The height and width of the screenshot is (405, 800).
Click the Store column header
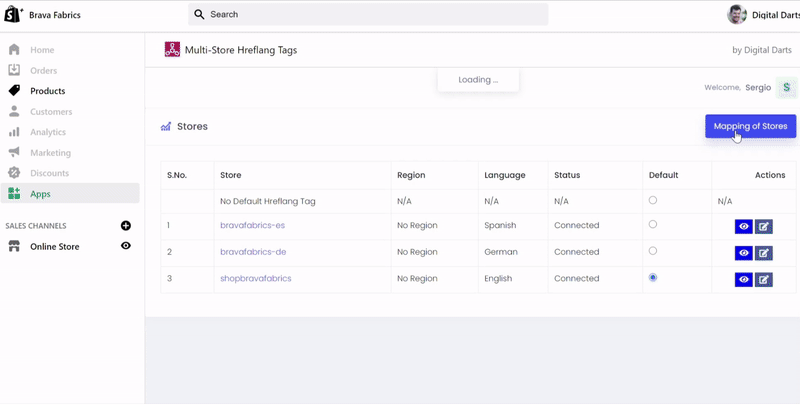click(231, 175)
